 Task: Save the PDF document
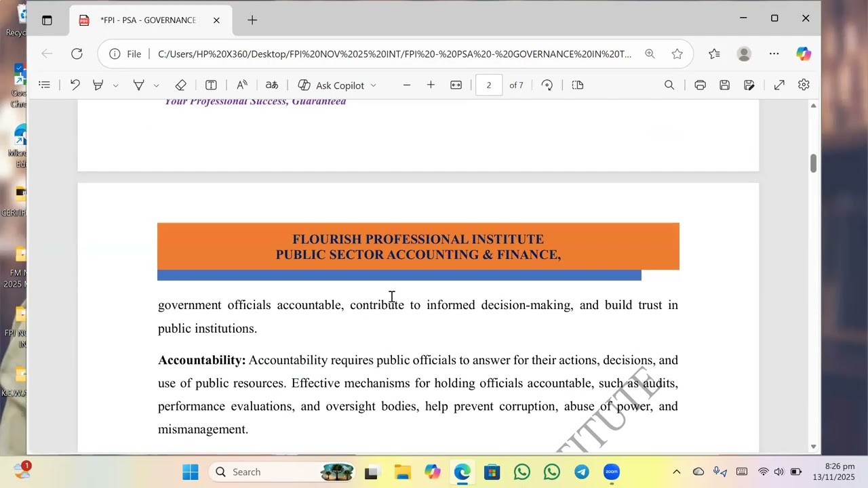coord(725,85)
